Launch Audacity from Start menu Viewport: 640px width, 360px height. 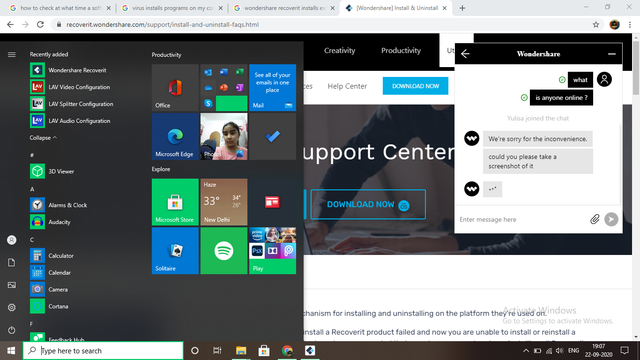pos(50,222)
